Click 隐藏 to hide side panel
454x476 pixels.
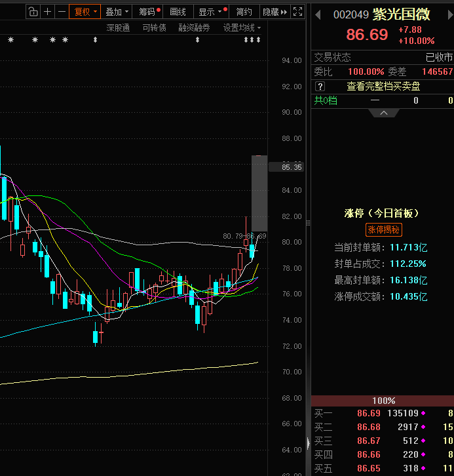pos(274,12)
